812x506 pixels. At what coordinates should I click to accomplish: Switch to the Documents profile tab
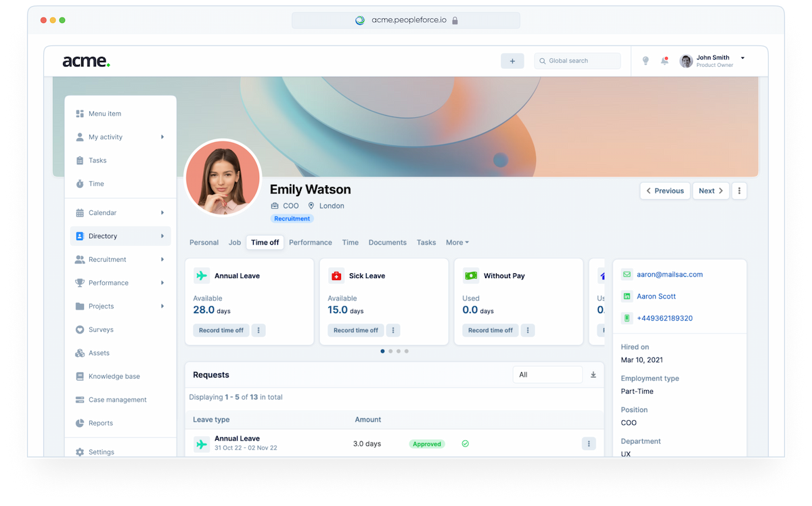click(387, 242)
